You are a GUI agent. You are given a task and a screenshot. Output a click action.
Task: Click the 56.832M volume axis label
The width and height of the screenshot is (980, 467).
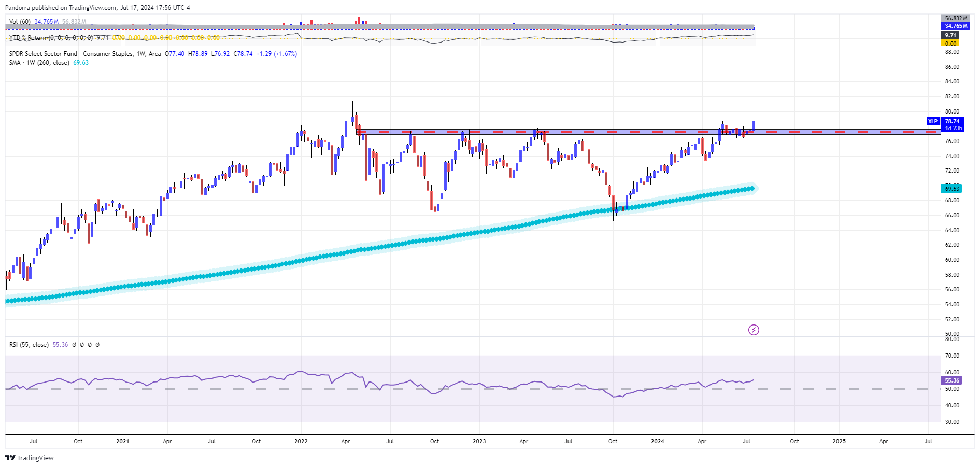tap(956, 18)
